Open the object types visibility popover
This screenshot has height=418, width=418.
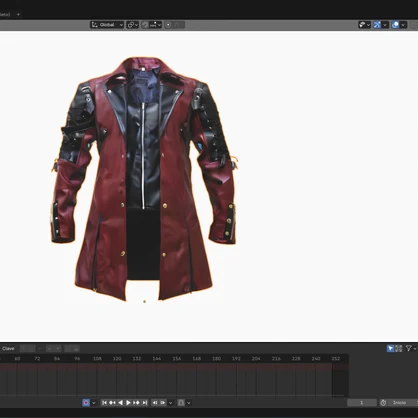pos(364,25)
